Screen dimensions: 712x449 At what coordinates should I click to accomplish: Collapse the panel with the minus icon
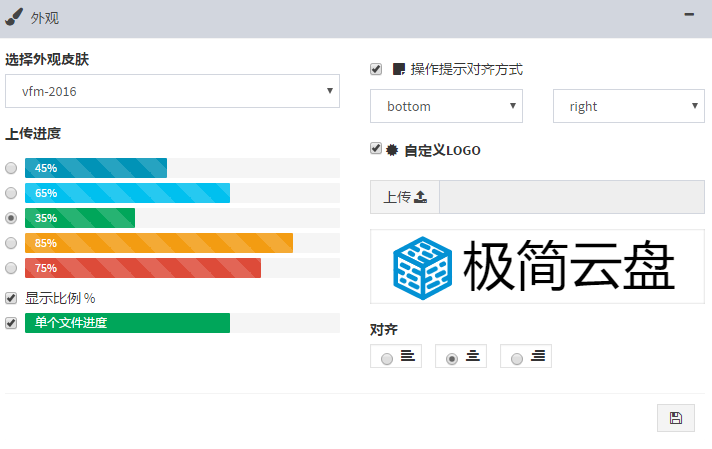pos(689,15)
